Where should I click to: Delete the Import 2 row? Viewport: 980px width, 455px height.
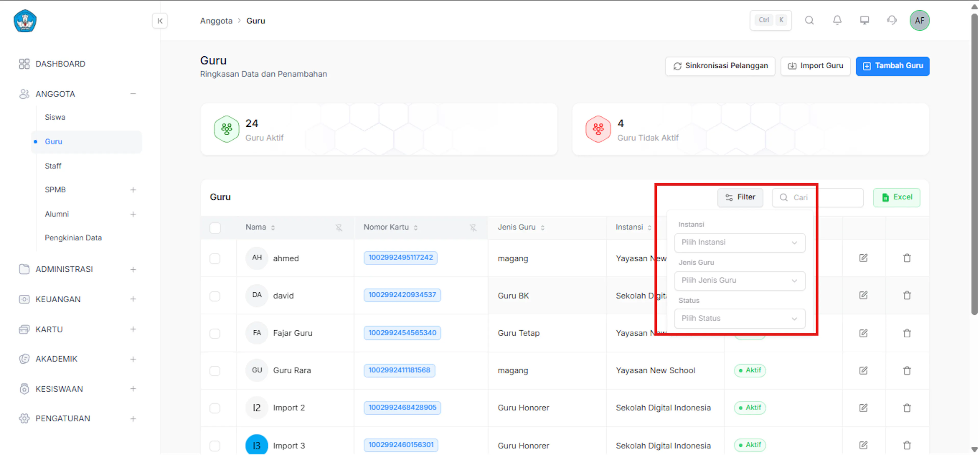tap(907, 408)
